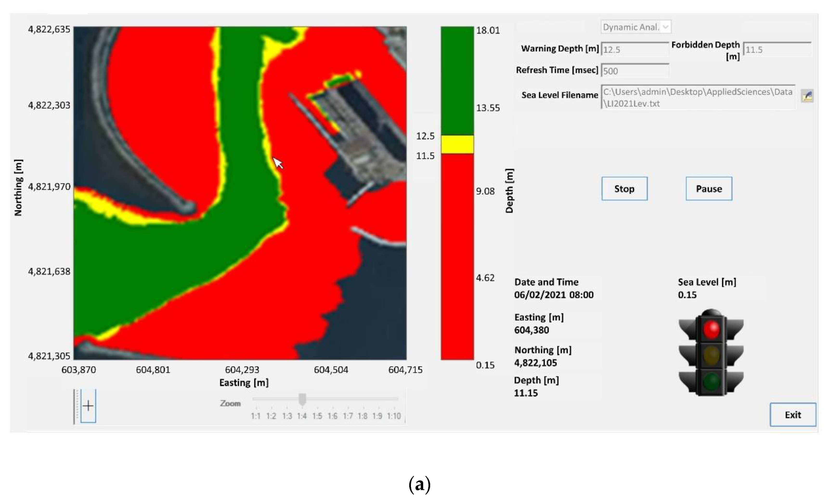The height and width of the screenshot is (504, 830).
Task: Open the Dynamic Anal. mode dropdown
Action: click(636, 27)
